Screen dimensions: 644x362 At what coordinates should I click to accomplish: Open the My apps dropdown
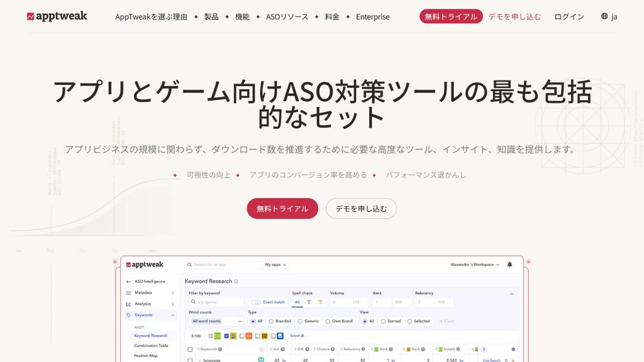[x=275, y=265]
